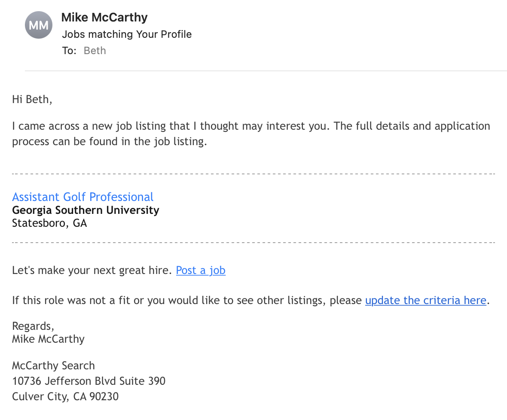
Task: Open the Assistant Golf Professional job listing
Action: tap(82, 197)
